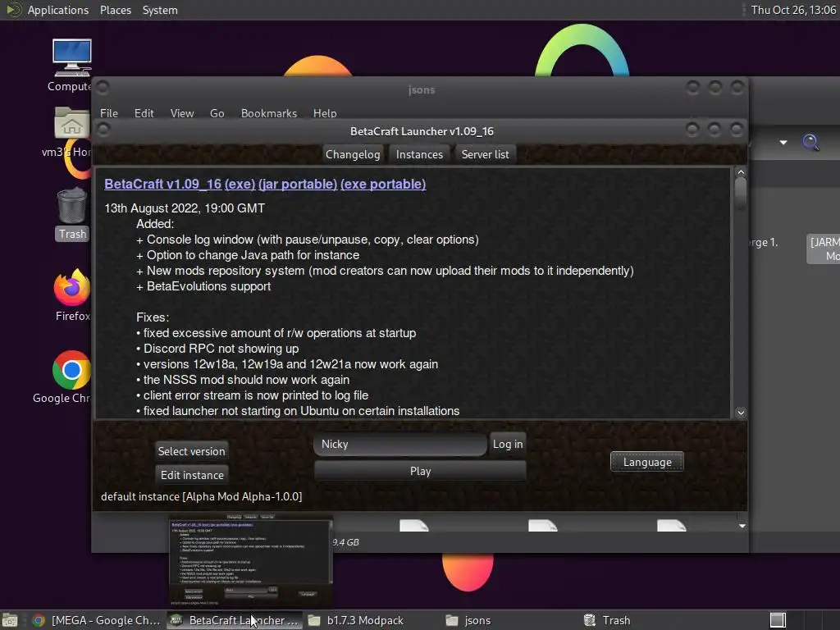Open the System menu

click(160, 10)
